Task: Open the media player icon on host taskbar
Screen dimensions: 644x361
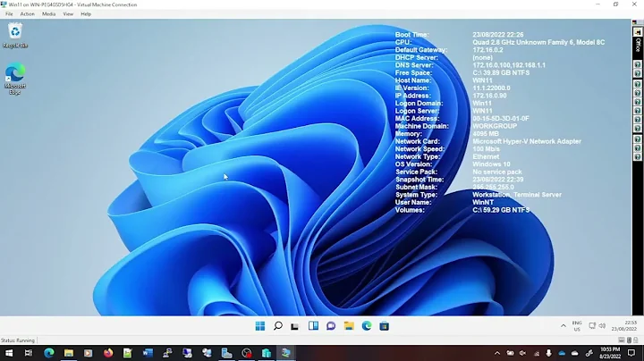Action: (89, 353)
